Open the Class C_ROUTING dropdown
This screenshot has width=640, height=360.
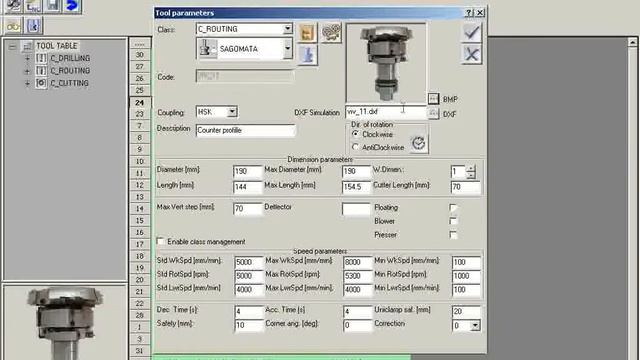point(288,29)
